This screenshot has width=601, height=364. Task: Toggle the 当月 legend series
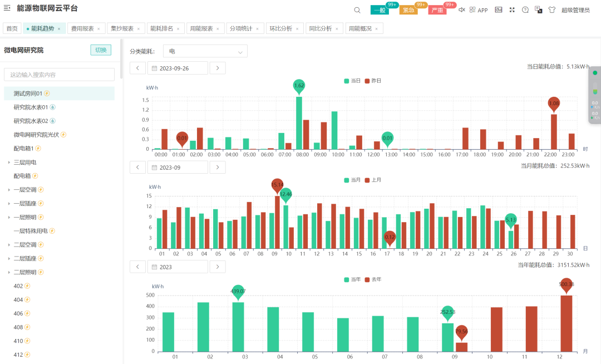(x=352, y=180)
